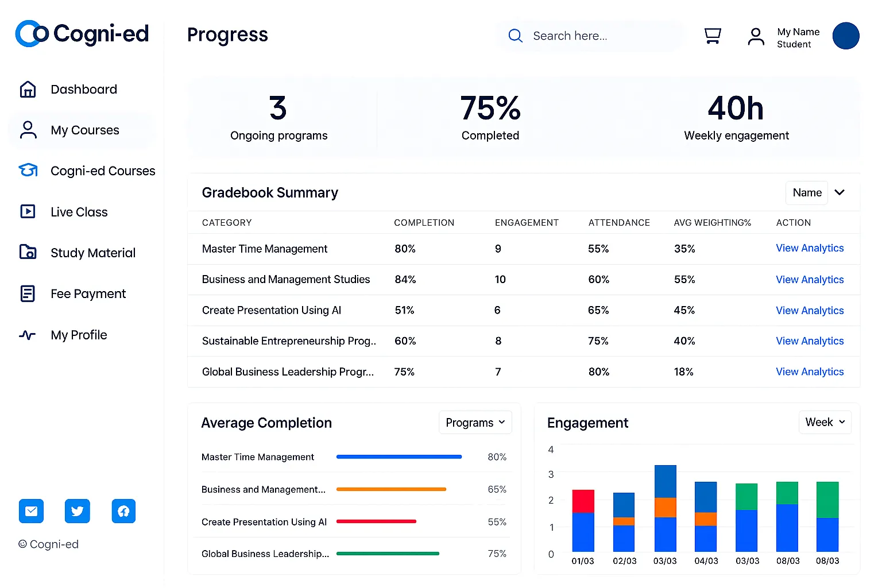The height and width of the screenshot is (588, 882).
Task: Click red progress bar for Create Presentation
Action: [x=376, y=521]
